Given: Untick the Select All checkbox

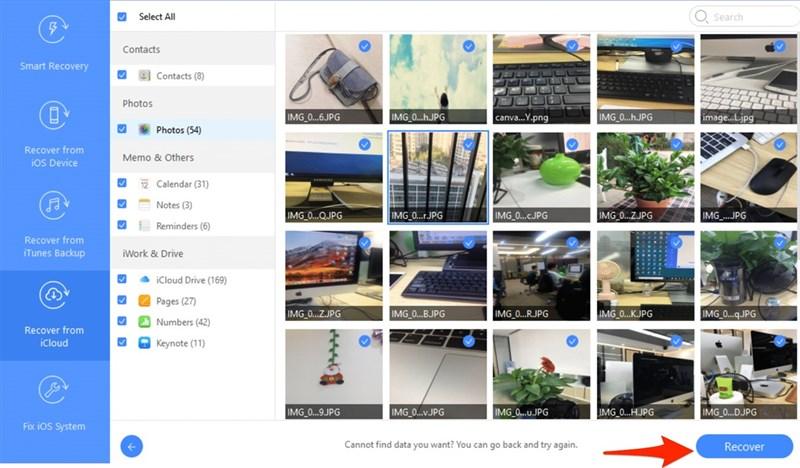Looking at the screenshot, I should coord(122,17).
